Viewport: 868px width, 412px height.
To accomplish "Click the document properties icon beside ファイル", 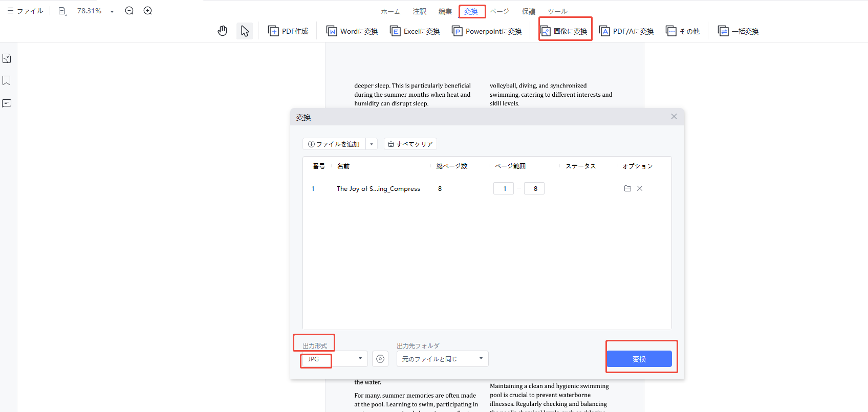I will click(x=62, y=11).
